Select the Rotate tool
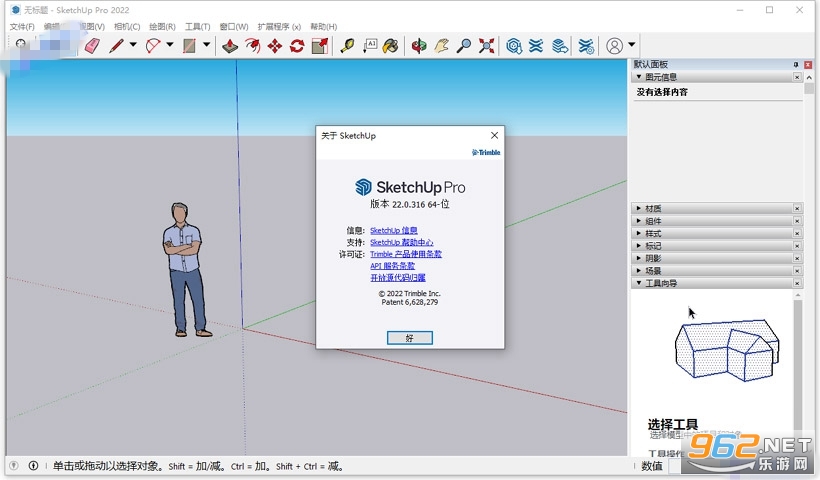This screenshot has height=480, width=820. coord(297,46)
